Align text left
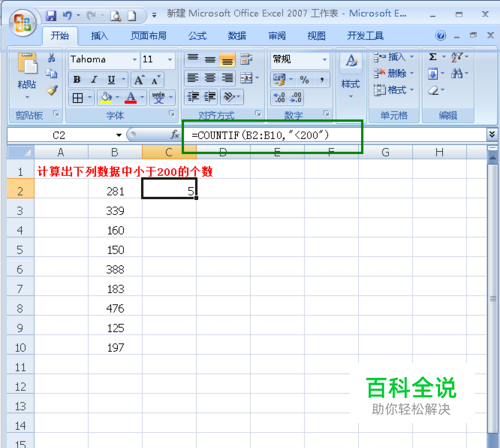Image resolution: width=500 pixels, height=448 pixels. tap(193, 78)
